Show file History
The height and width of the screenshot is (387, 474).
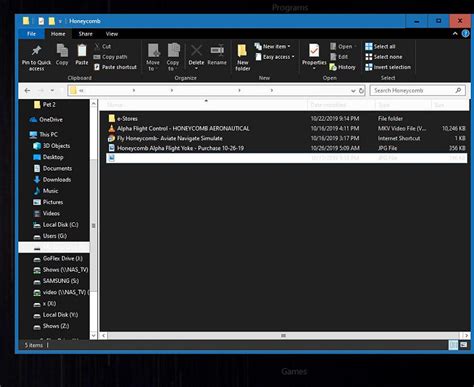tap(342, 67)
